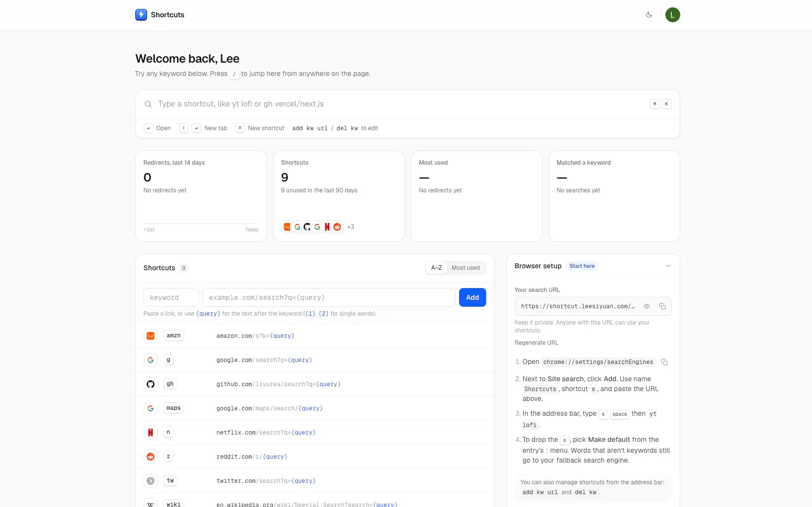Copy the search URL with the copy icon
This screenshot has height=507, width=812.
[662, 306]
